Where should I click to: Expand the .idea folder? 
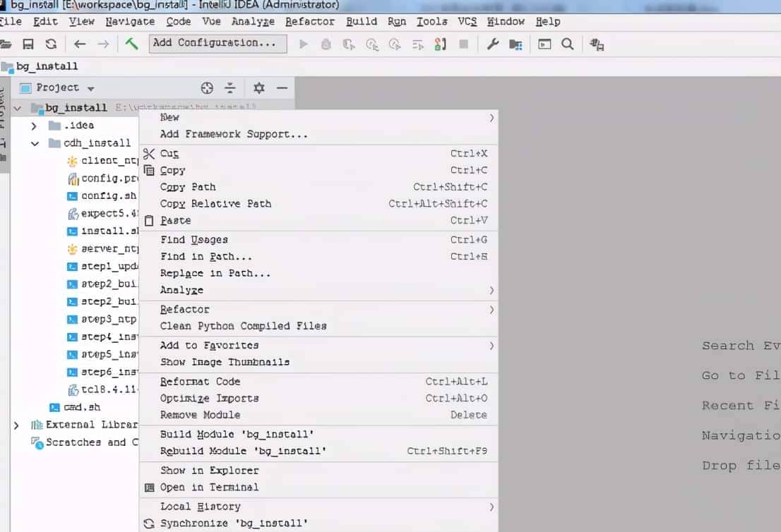click(x=33, y=125)
